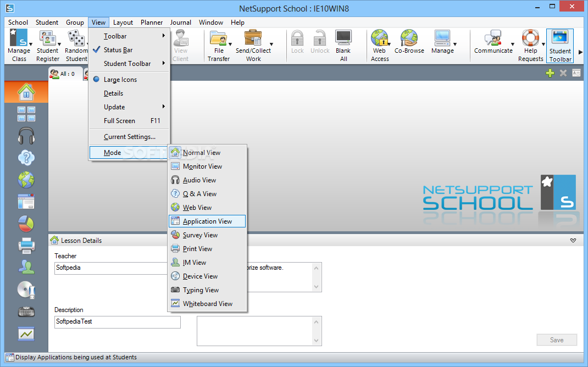Select the All : 0 group tab

coord(65,74)
